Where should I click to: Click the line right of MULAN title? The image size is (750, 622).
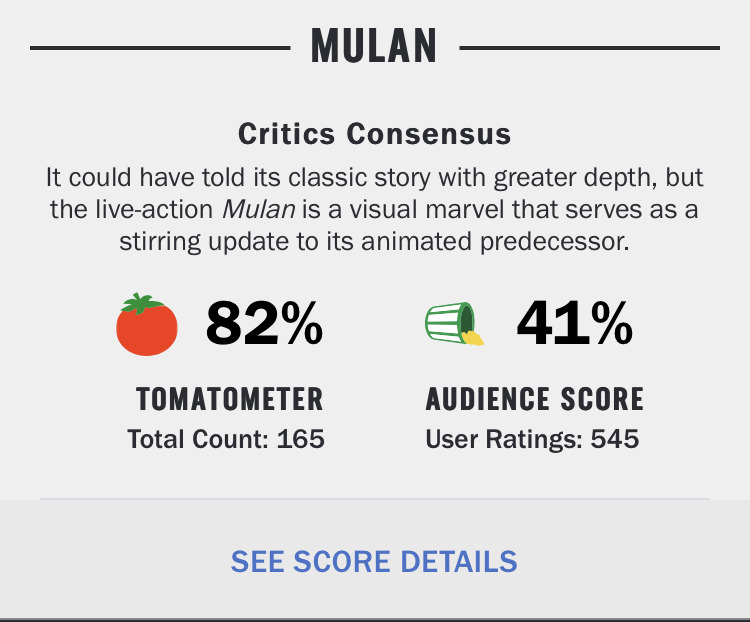[589, 48]
